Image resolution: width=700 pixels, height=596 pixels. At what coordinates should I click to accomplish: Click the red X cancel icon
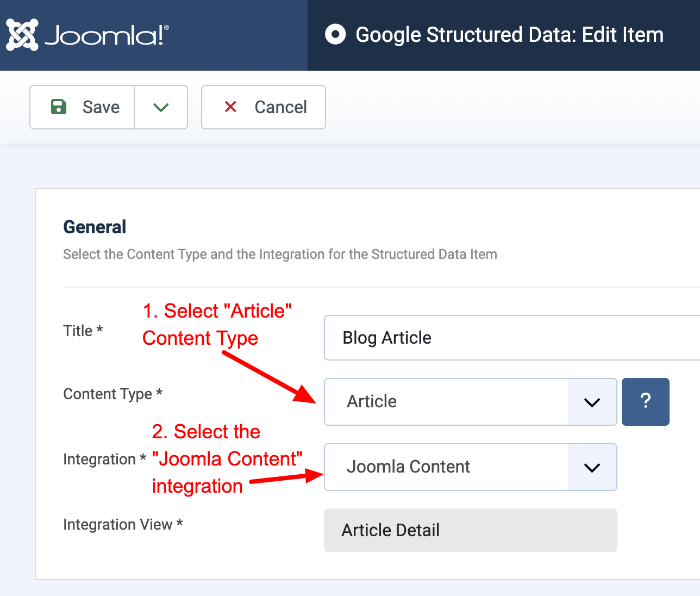[230, 107]
